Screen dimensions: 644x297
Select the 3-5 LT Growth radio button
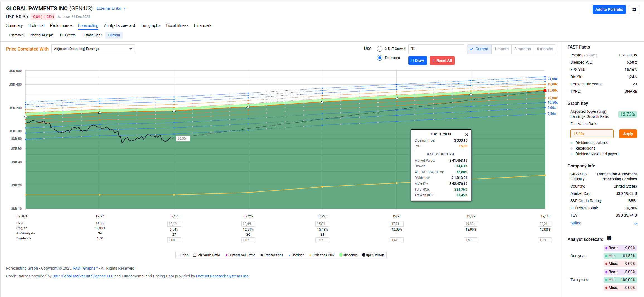point(379,49)
